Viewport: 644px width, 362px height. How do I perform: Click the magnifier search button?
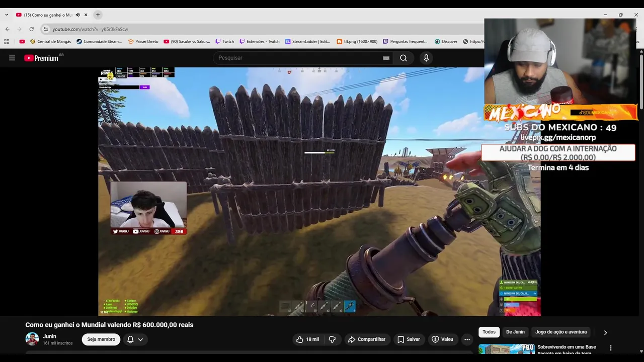pos(404,58)
